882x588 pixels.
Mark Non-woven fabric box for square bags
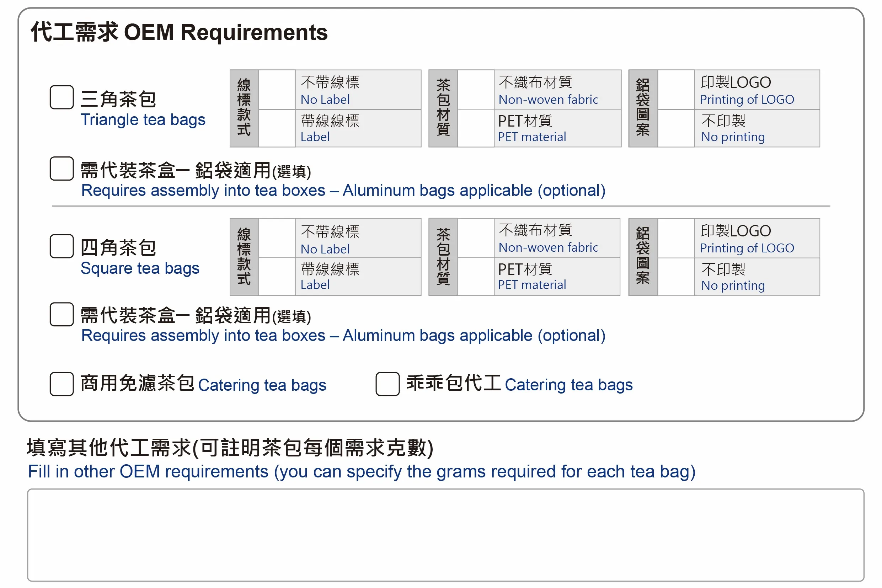476,239
